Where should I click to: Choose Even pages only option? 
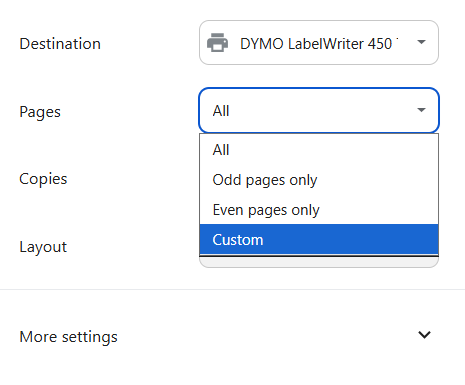coord(319,210)
